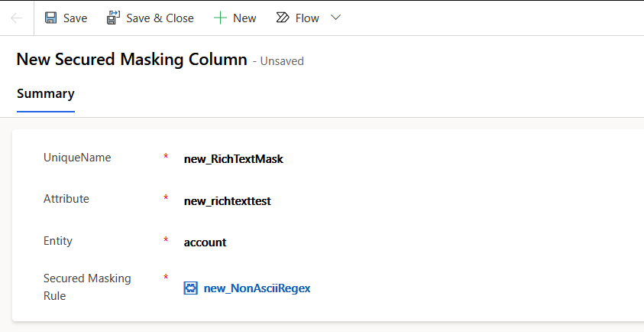Click the UniqueName field label
The height and width of the screenshot is (332, 644).
click(x=77, y=158)
